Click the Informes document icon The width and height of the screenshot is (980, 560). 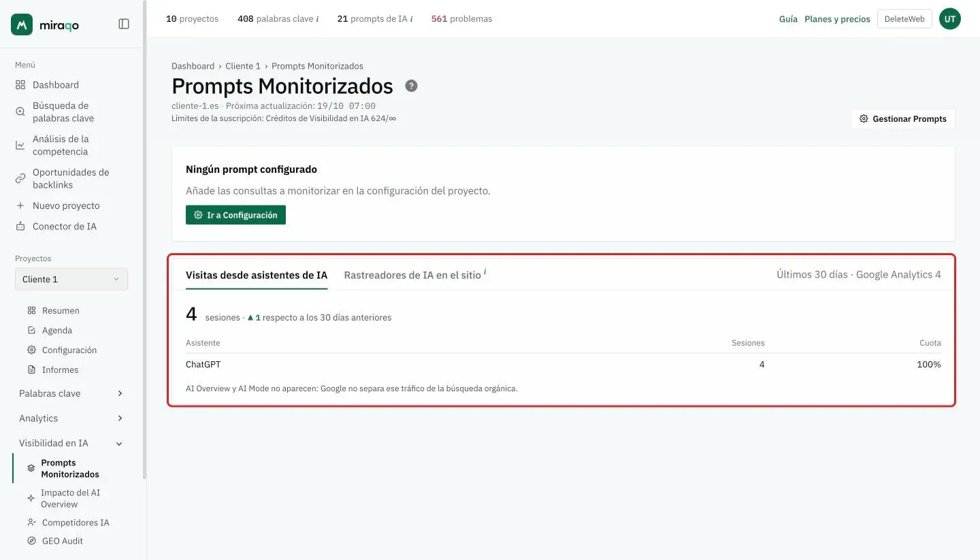31,369
